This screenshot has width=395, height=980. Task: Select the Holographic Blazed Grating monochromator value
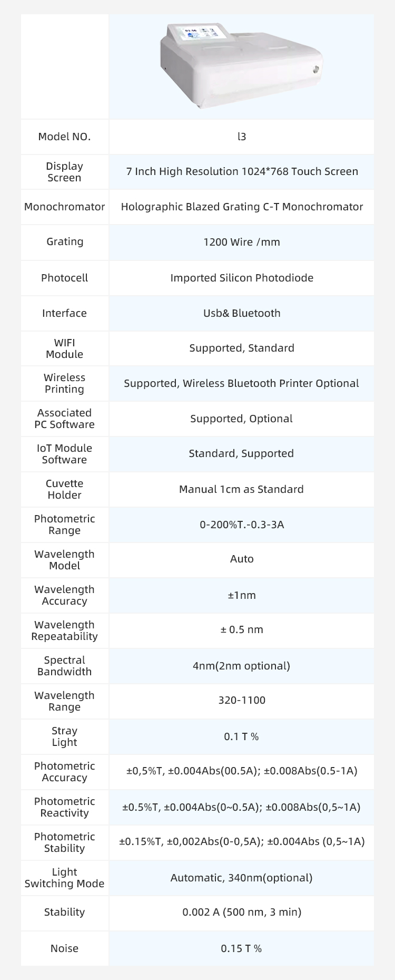[x=242, y=207]
